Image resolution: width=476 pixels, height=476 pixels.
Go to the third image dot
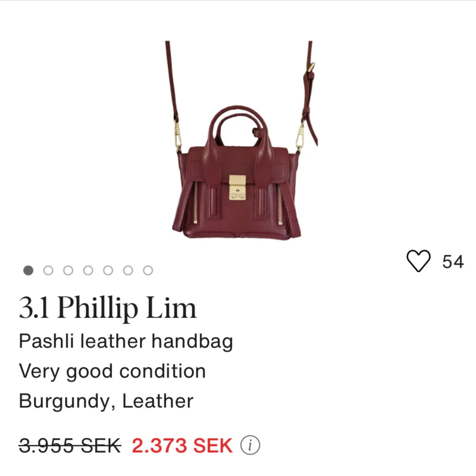(x=68, y=270)
